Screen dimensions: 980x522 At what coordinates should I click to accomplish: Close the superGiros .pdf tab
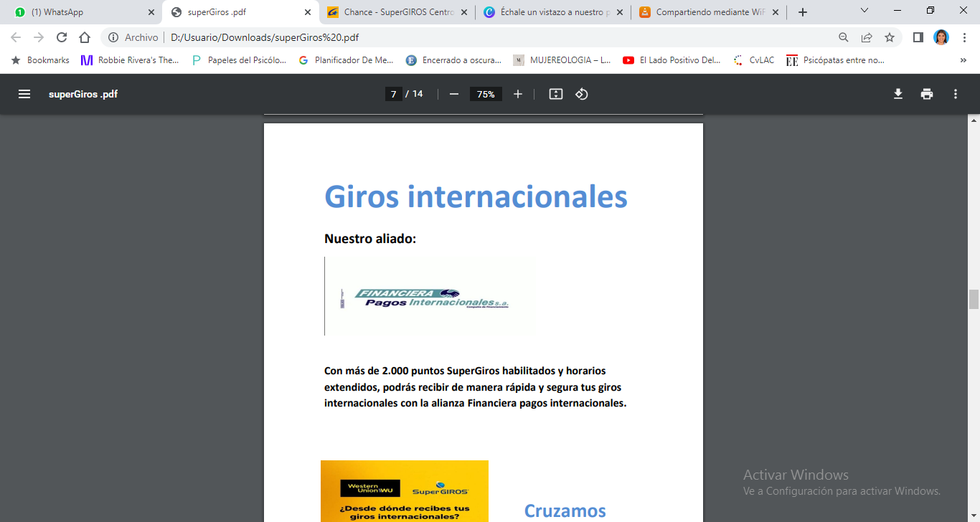coord(307,12)
